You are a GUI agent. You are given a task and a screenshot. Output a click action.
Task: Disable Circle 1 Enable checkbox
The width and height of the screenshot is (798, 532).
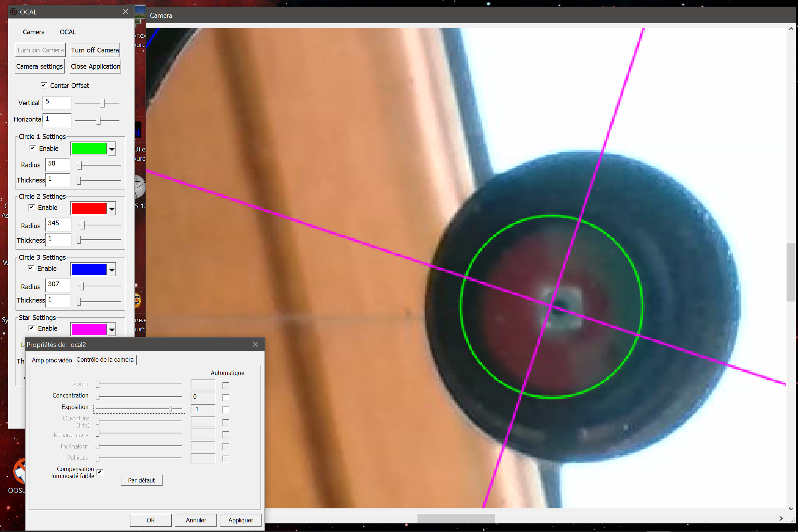tap(33, 148)
